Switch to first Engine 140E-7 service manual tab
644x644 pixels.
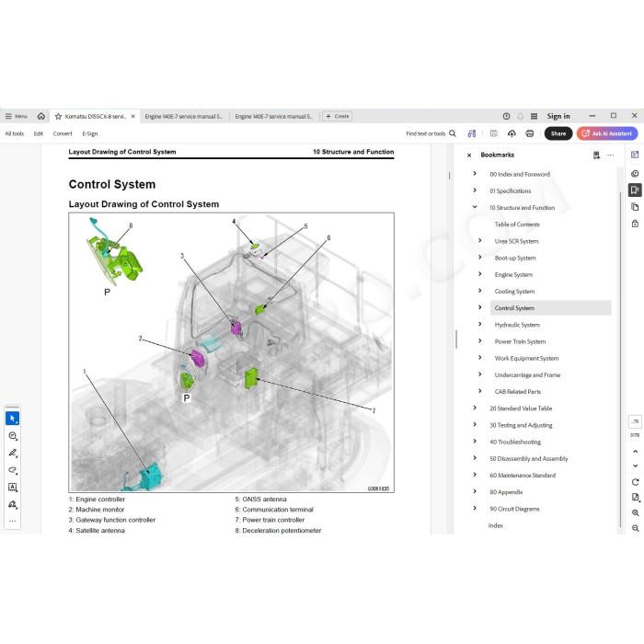[184, 117]
